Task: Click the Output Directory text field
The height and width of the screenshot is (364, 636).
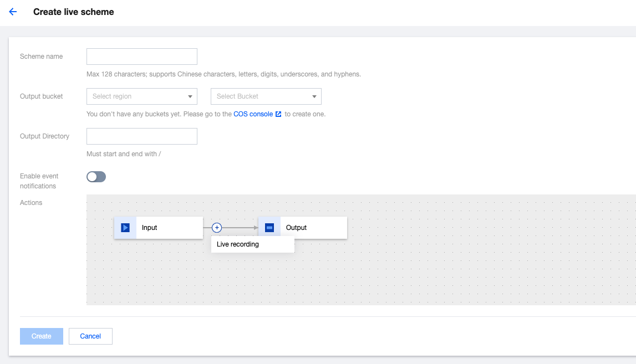Action: 142,136
